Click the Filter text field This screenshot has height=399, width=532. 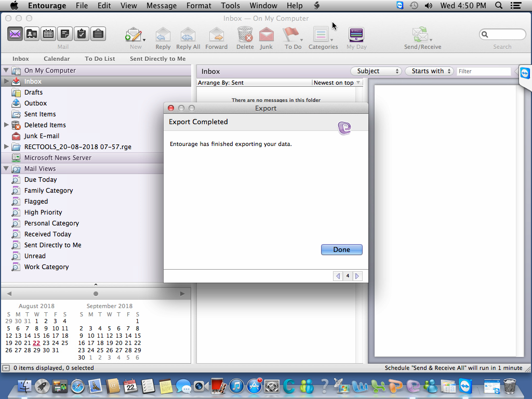click(x=484, y=71)
